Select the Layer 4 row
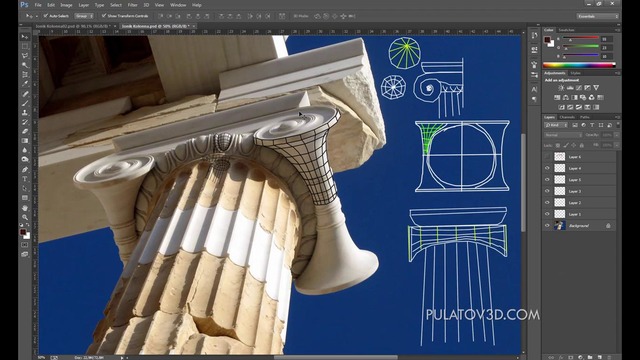This screenshot has height=360, width=640. pos(580,168)
